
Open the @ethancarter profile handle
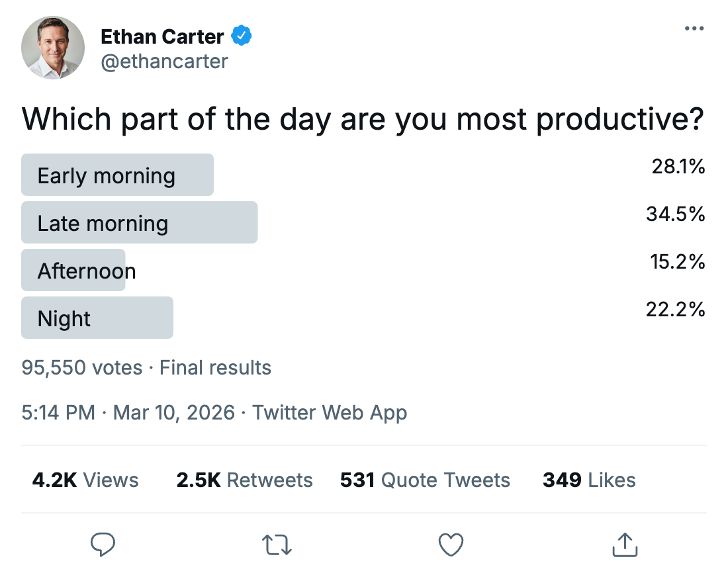[x=164, y=62]
